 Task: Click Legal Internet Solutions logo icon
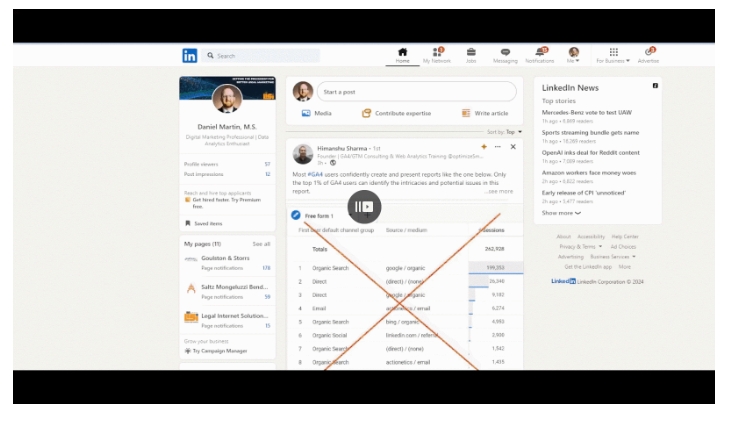(x=191, y=317)
